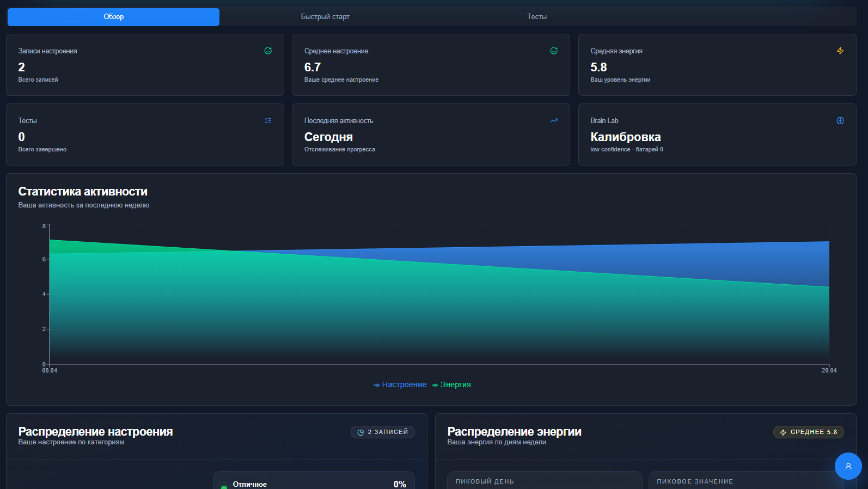The height and width of the screenshot is (489, 868).
Task: Open the Brain Lab Калибровка card
Action: pos(717,135)
